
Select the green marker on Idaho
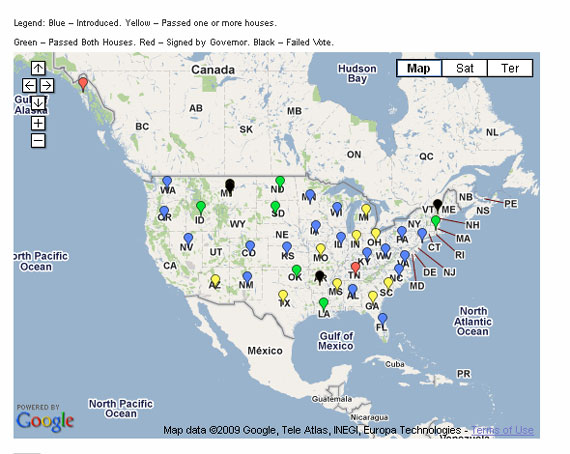[x=201, y=208]
